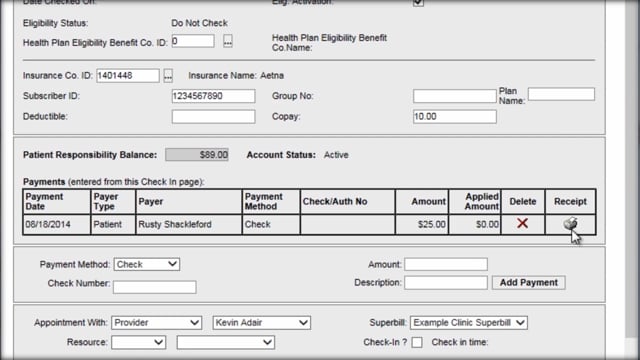Click the Check/Auth No column header
This screenshot has height=360, width=640.
(348, 202)
